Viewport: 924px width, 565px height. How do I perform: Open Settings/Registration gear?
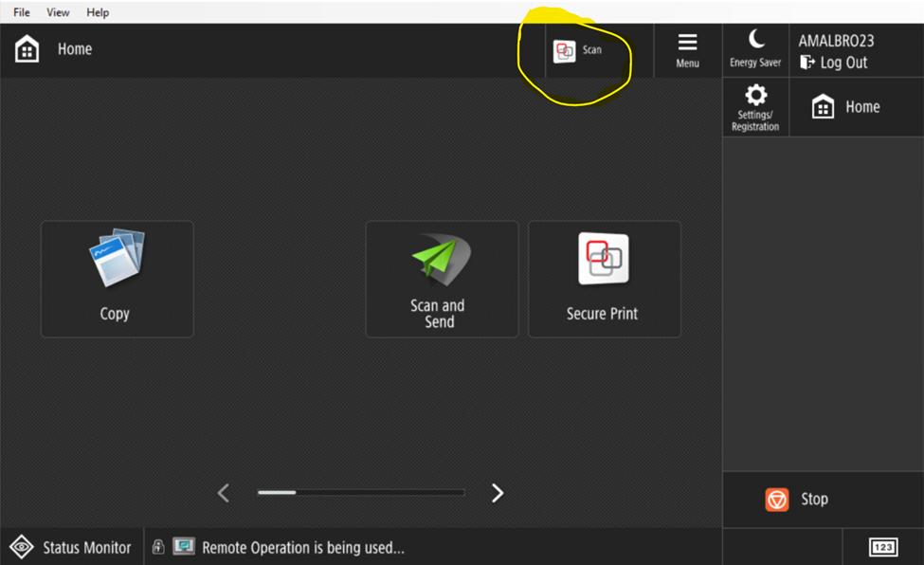pyautogui.click(x=755, y=108)
